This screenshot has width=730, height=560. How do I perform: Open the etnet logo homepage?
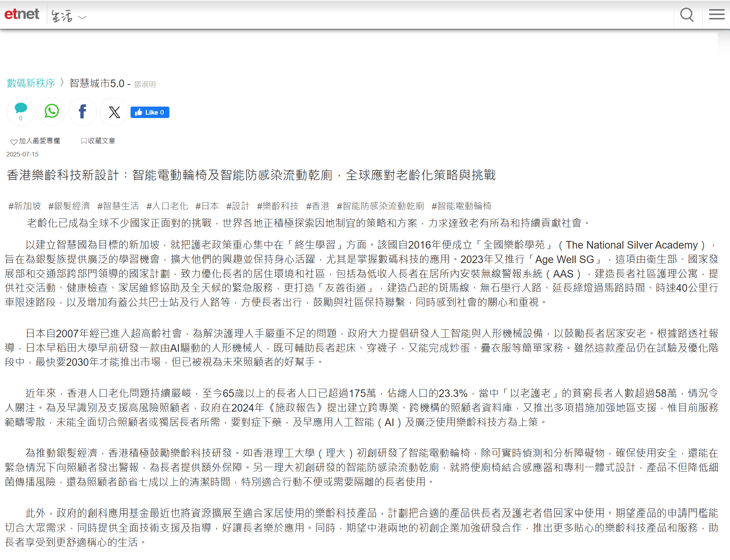(x=22, y=14)
